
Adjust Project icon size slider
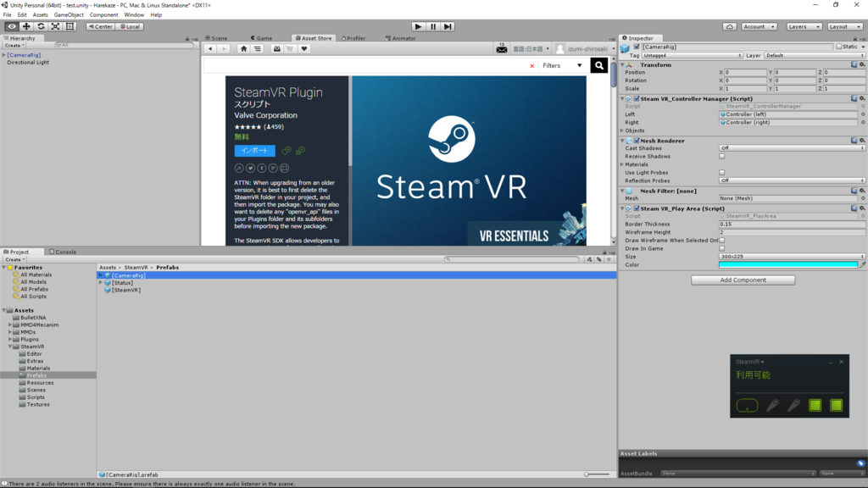[596, 474]
